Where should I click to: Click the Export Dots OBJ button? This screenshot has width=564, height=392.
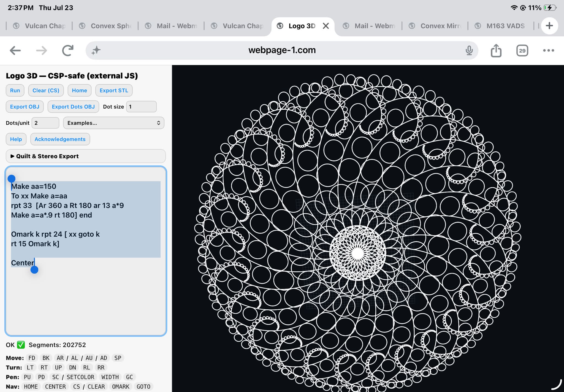pos(73,107)
